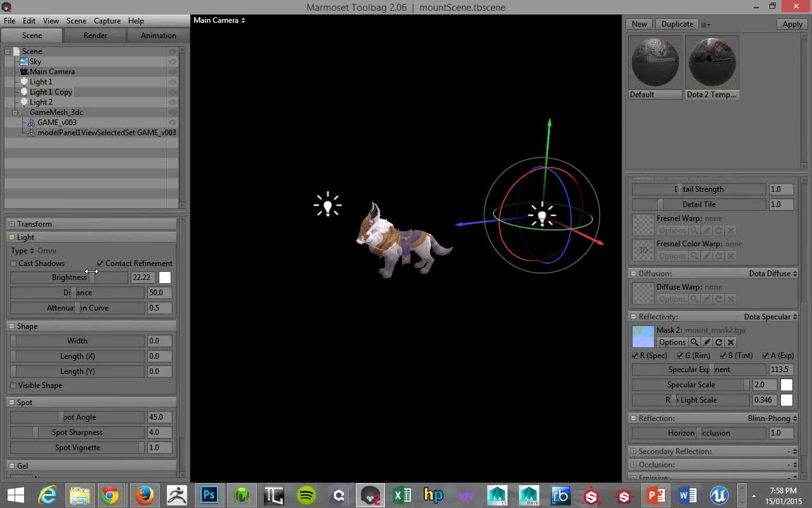The width and height of the screenshot is (812, 508).
Task: Toggle R (Spec) channel checkbox
Action: point(635,356)
